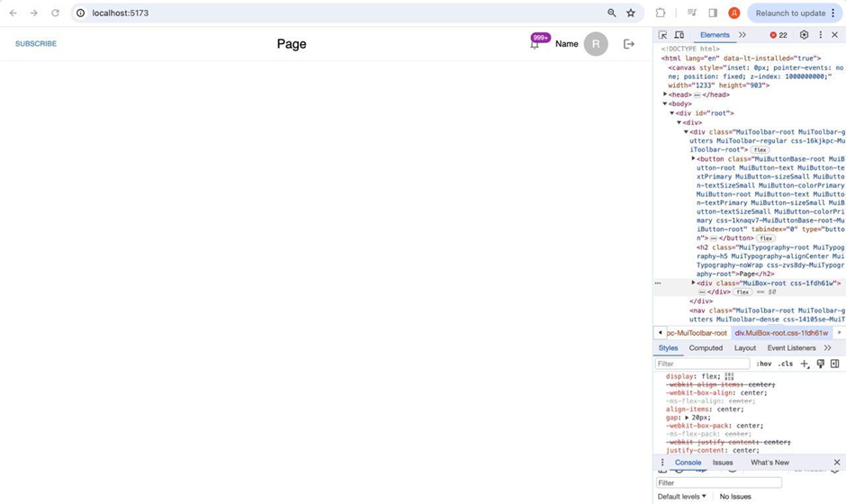Screen dimensions: 846x504
Task: Toggle the browser side panel icon
Action: (x=713, y=13)
